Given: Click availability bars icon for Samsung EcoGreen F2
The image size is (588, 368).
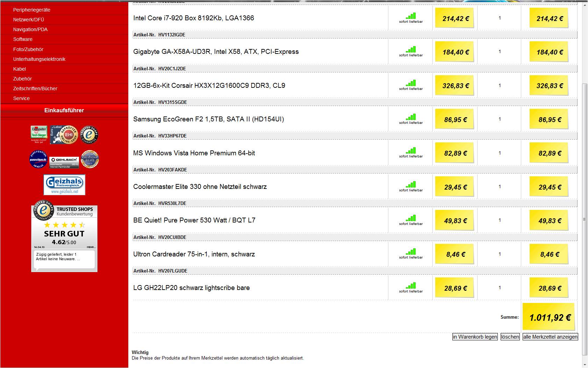Looking at the screenshot, I should tap(411, 117).
